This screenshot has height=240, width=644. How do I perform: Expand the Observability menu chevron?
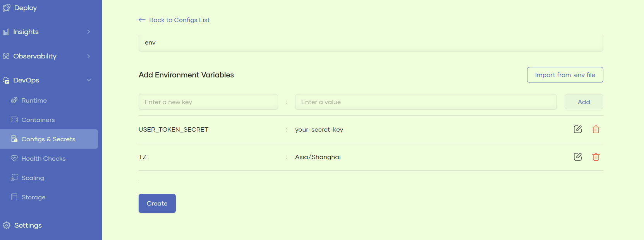89,56
